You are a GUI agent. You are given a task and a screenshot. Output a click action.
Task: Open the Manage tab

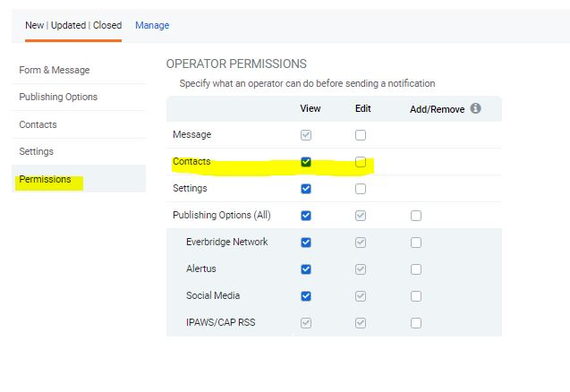coord(152,25)
